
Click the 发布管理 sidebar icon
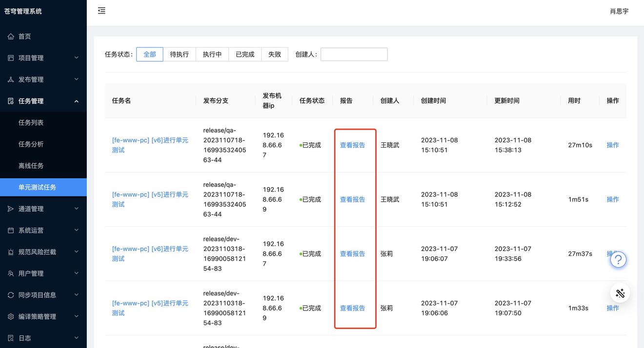[x=11, y=79]
